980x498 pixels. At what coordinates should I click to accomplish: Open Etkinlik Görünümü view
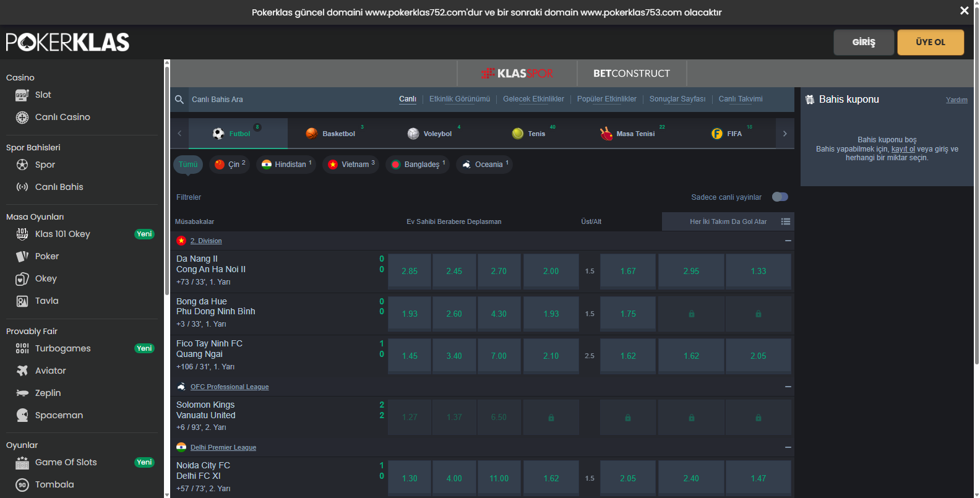click(460, 99)
